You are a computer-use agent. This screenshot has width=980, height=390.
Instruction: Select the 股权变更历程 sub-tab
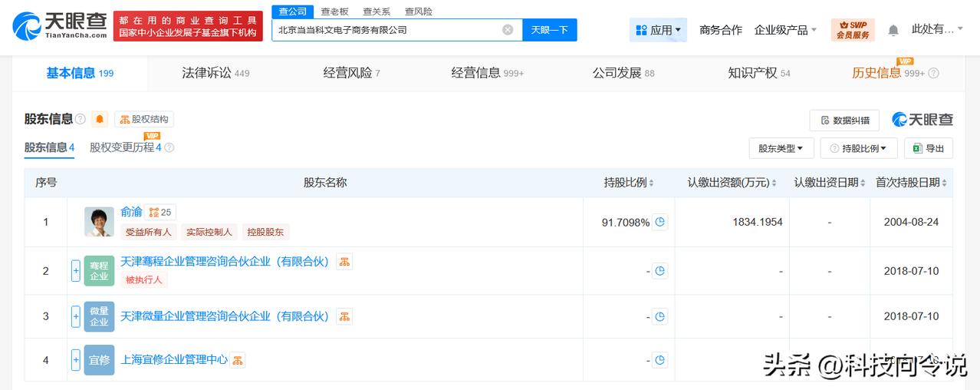pyautogui.click(x=126, y=147)
